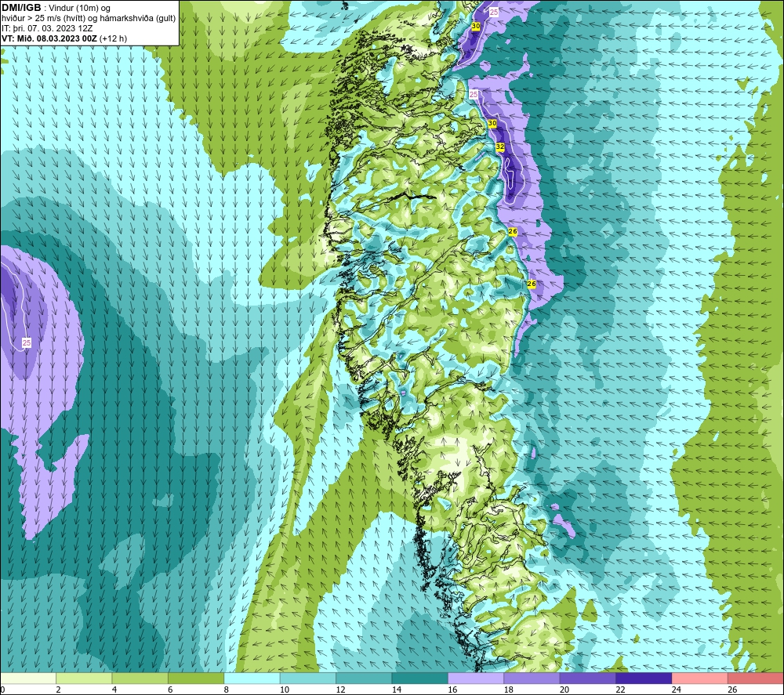Image resolution: width=784 pixels, height=695 pixels.
Task: Click the DMI/IGB title in the header box
Action: click(x=21, y=8)
